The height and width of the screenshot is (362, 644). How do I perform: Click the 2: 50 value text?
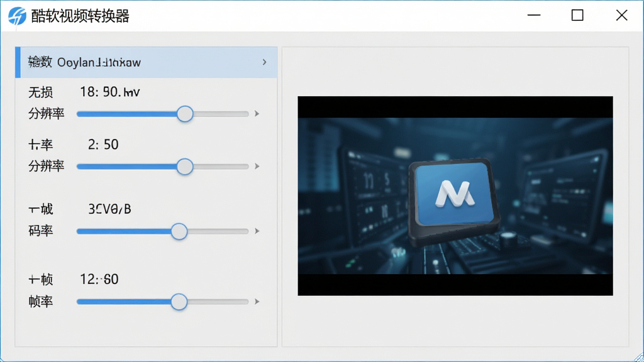(x=103, y=145)
